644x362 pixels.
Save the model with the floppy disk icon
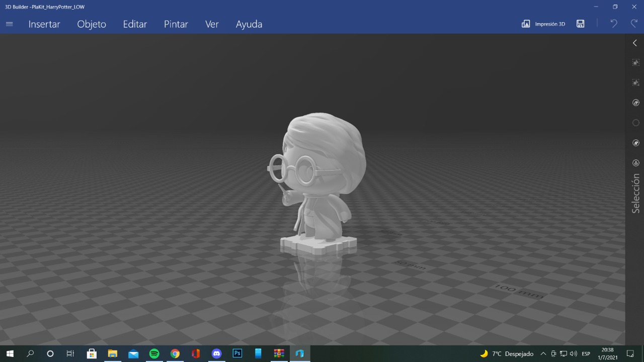click(581, 24)
